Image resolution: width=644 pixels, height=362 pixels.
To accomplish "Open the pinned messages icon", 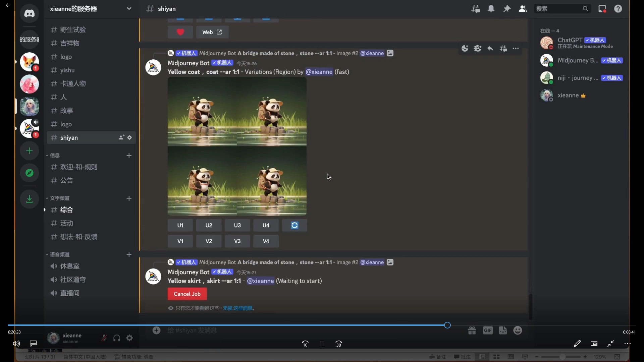I will click(x=507, y=9).
